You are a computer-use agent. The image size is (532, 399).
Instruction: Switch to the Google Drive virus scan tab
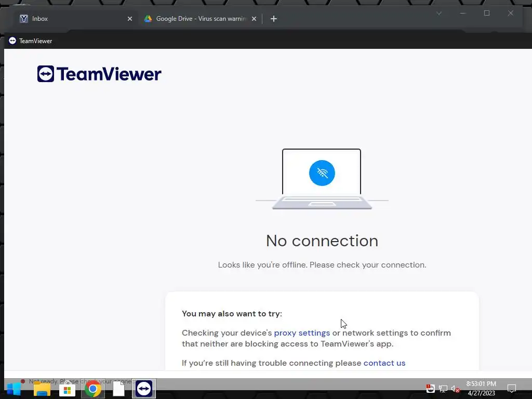pyautogui.click(x=200, y=19)
